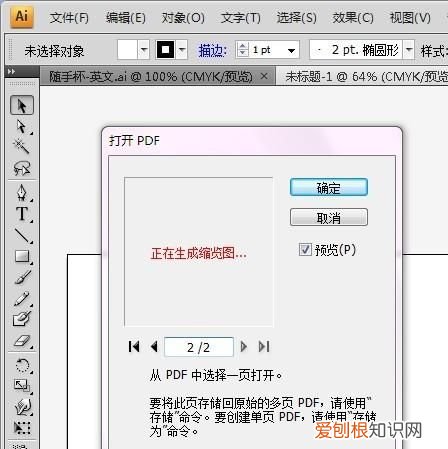This screenshot has width=448, height=449.
Task: Select the Warp tool
Action: tap(23, 407)
